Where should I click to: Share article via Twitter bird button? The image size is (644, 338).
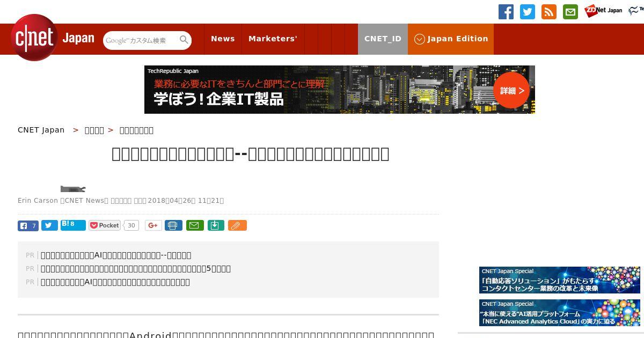(49, 226)
